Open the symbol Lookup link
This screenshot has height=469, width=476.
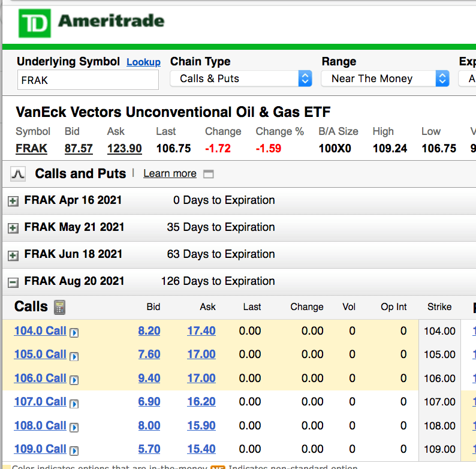143,62
